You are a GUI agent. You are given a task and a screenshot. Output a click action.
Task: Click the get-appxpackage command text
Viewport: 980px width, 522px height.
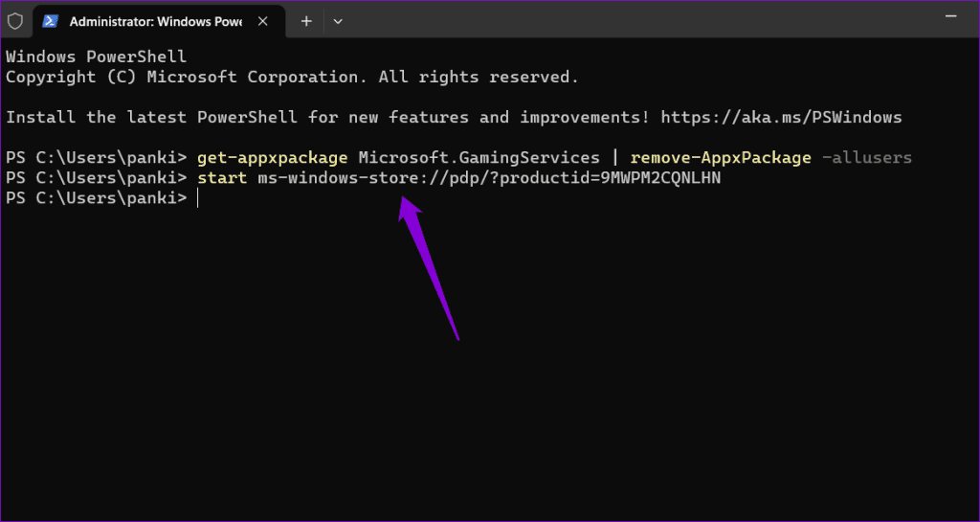pyautogui.click(x=272, y=158)
